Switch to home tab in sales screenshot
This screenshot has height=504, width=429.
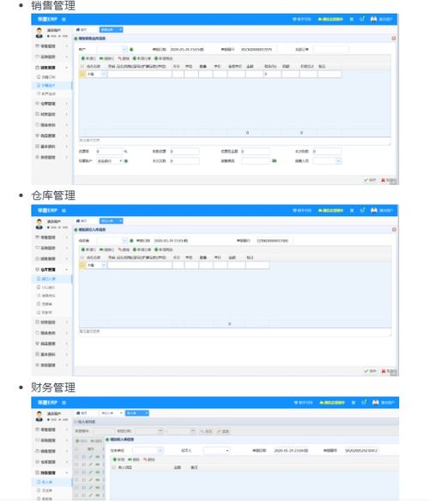point(82,29)
